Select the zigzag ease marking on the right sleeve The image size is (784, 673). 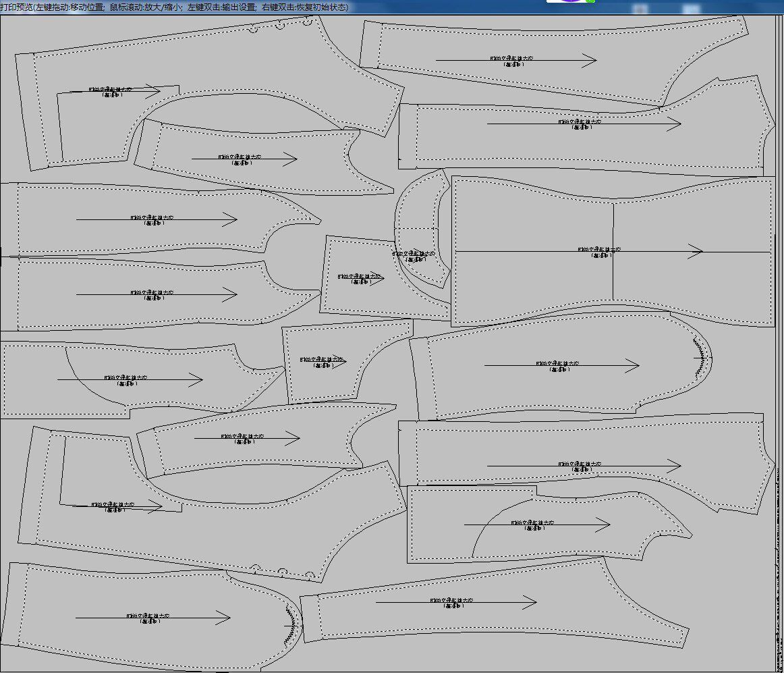point(700,358)
